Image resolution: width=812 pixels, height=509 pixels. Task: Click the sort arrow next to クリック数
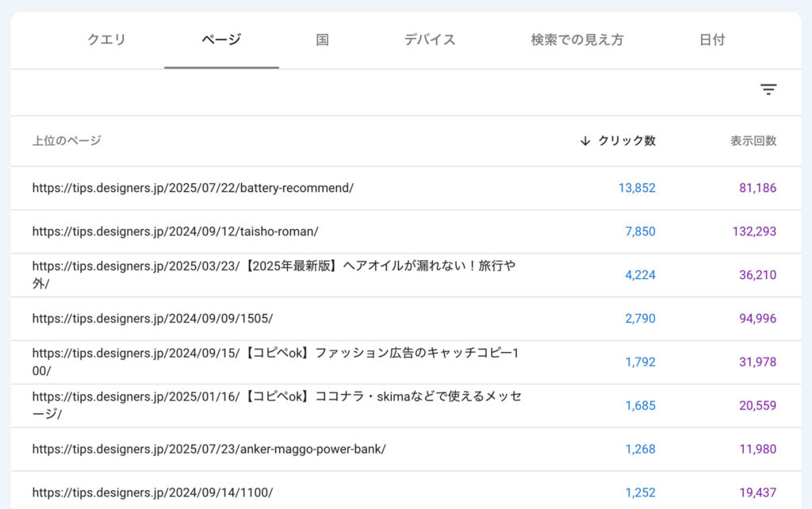point(584,140)
